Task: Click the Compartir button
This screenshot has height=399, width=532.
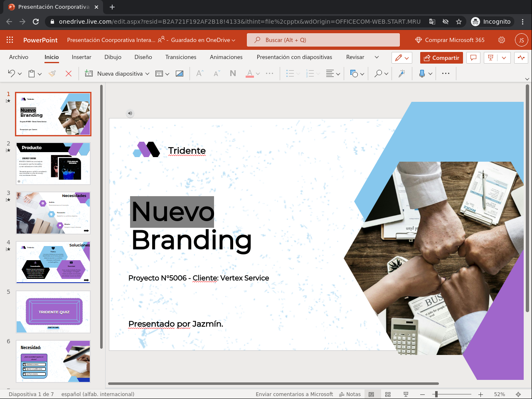Action: pos(441,58)
